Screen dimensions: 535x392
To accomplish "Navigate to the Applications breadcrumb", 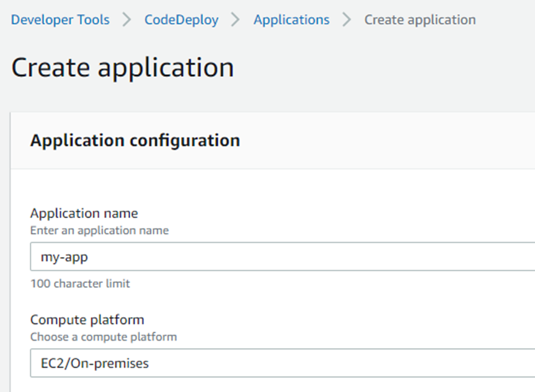I will pyautogui.click(x=291, y=20).
